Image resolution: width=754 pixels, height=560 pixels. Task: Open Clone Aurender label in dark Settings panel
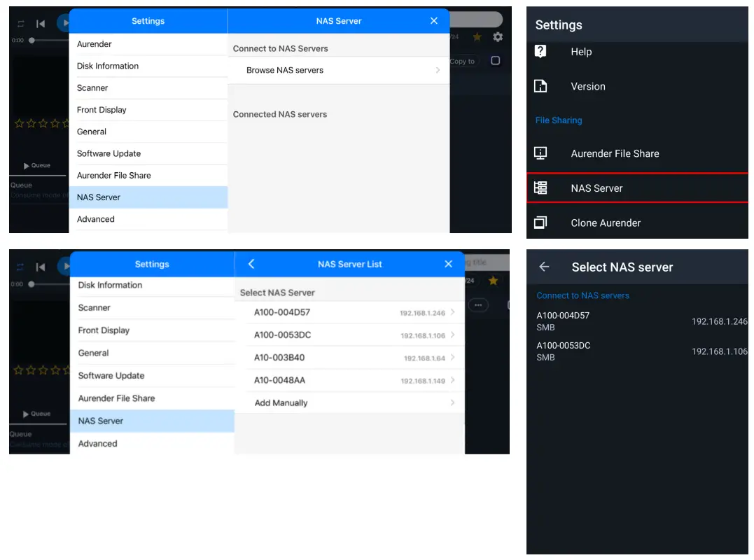[606, 223]
